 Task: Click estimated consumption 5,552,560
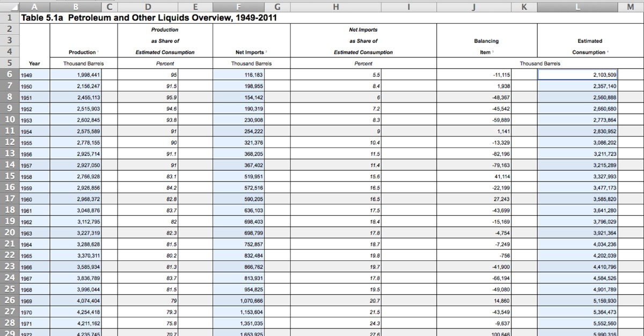[x=577, y=323]
